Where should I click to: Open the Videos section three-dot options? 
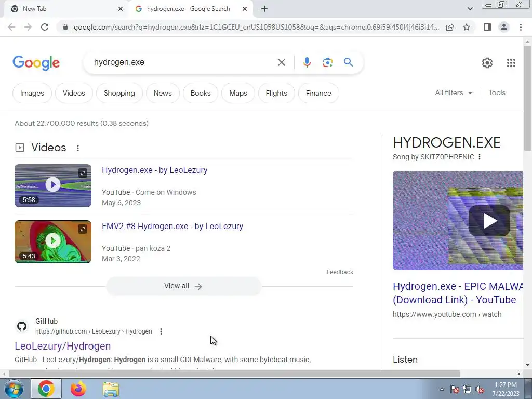[78, 148]
